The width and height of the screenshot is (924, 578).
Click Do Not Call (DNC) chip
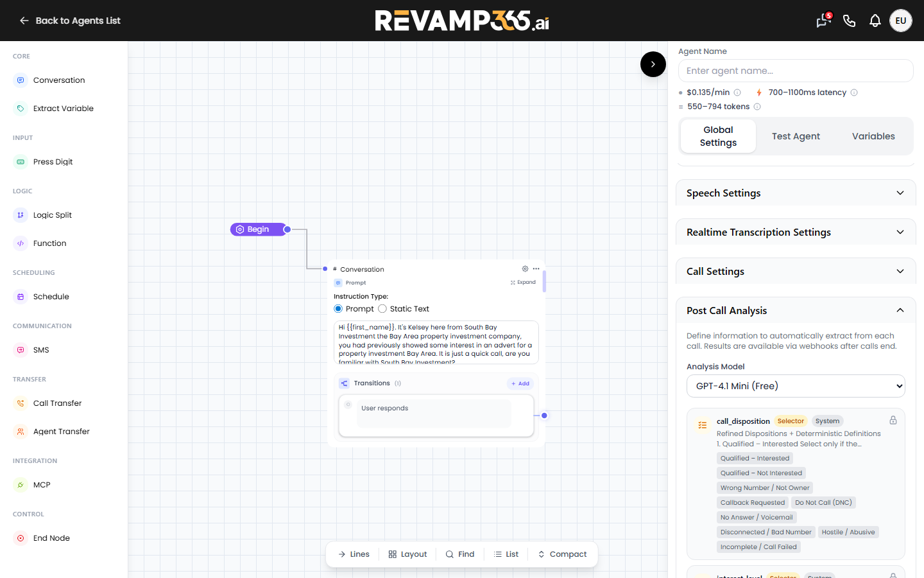[x=823, y=503]
